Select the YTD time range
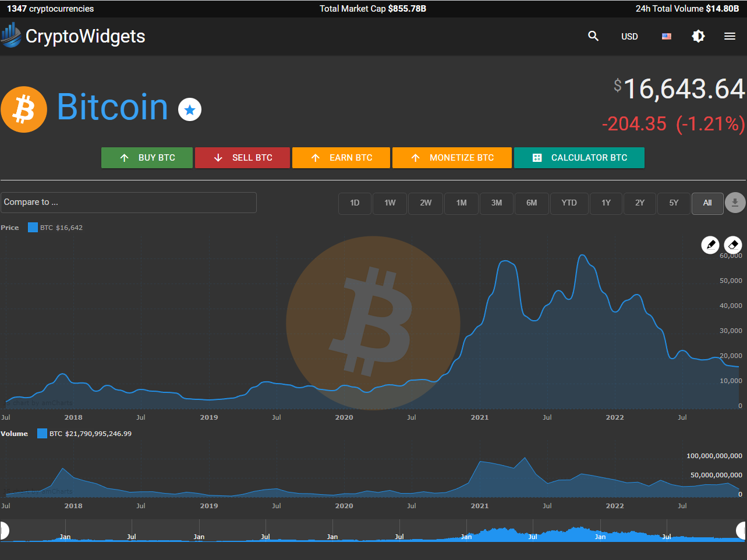This screenshot has height=560, width=747. (569, 203)
